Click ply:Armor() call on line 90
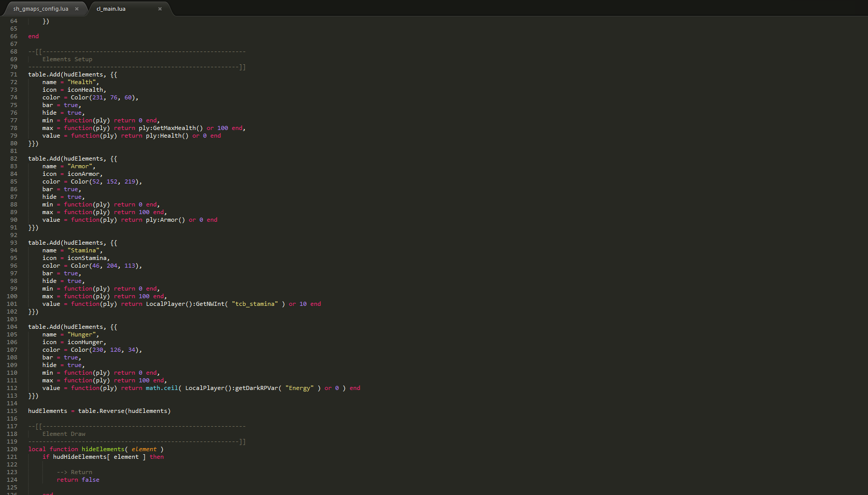The width and height of the screenshot is (868, 495). pos(165,220)
